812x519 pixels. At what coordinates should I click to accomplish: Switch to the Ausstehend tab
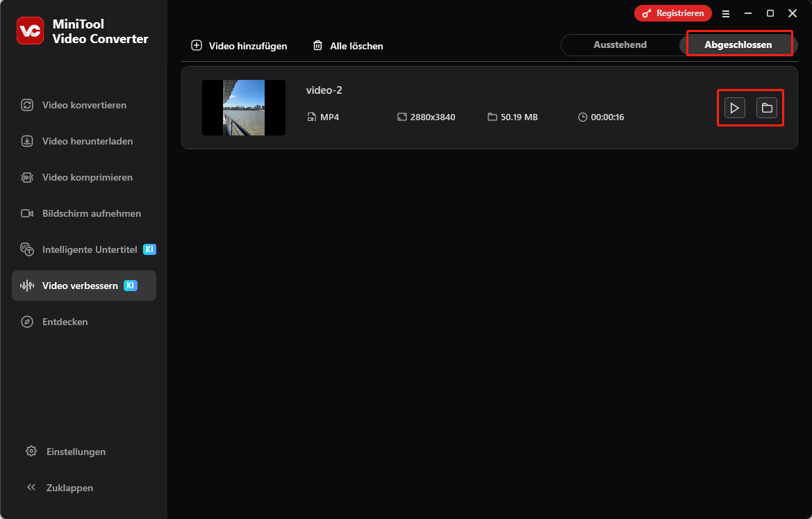click(620, 45)
